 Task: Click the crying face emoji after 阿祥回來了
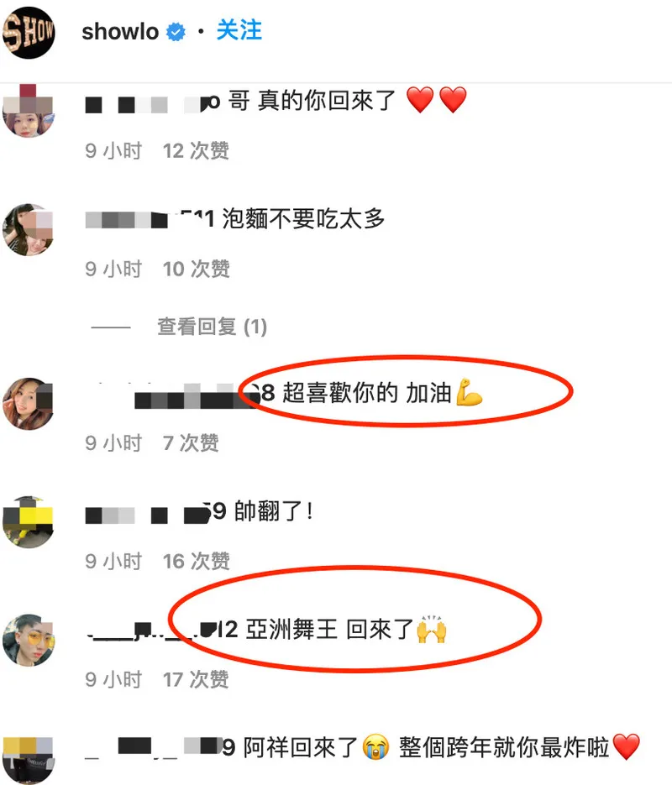(x=376, y=747)
